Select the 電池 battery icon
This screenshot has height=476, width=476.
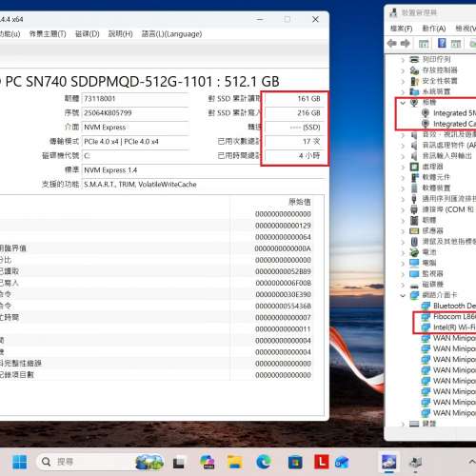tap(414, 252)
